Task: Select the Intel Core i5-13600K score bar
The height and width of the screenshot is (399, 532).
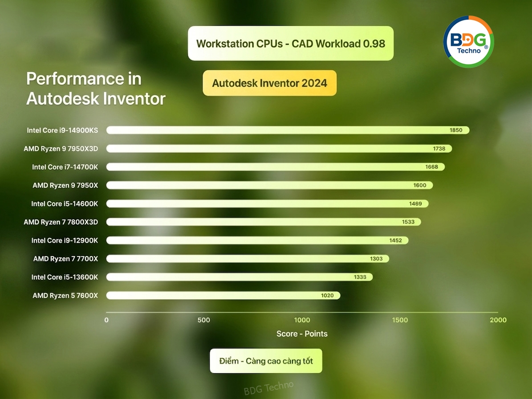Action: 240,277
